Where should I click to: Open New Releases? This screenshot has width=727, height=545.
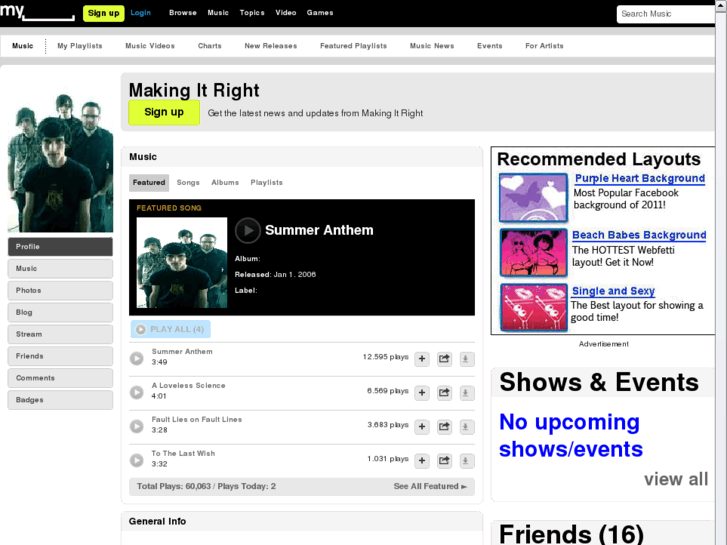coord(271,46)
